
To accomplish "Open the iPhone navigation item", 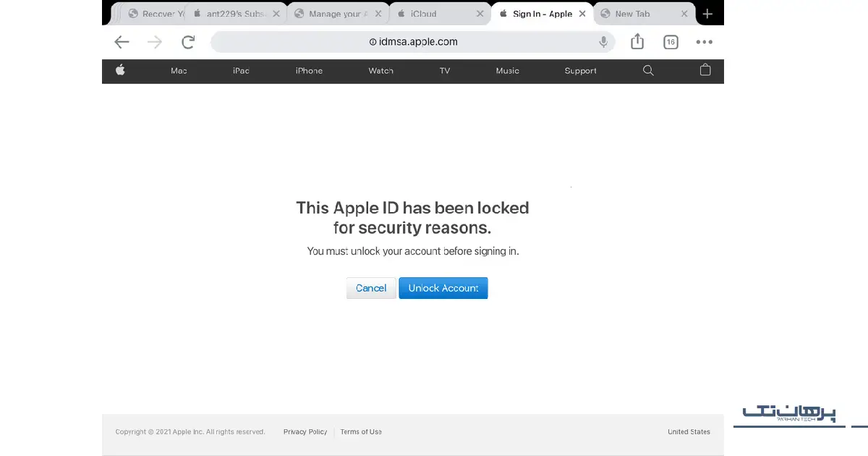I will click(x=309, y=71).
